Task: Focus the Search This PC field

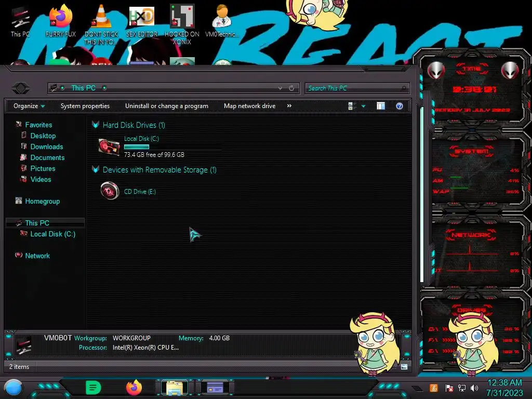Action: click(353, 88)
